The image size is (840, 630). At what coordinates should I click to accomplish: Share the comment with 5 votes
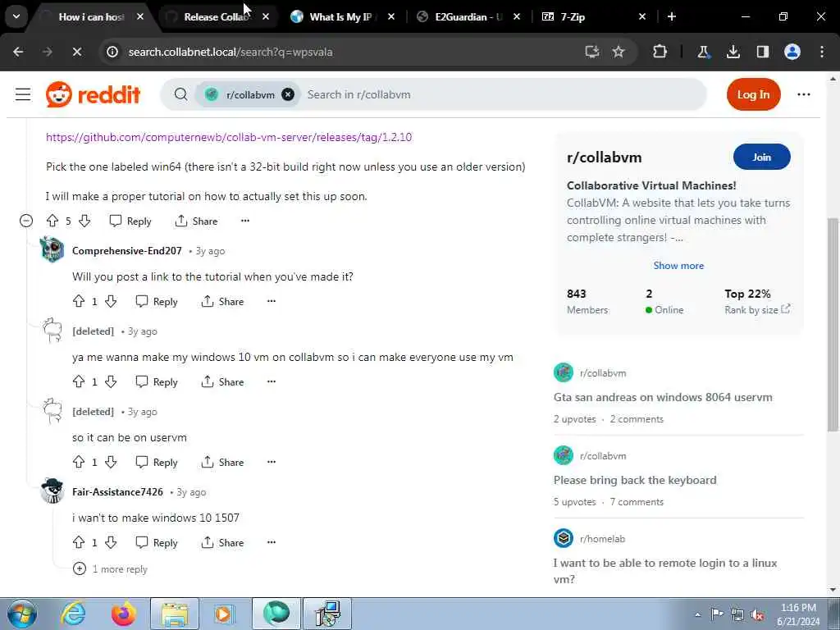pos(197,221)
